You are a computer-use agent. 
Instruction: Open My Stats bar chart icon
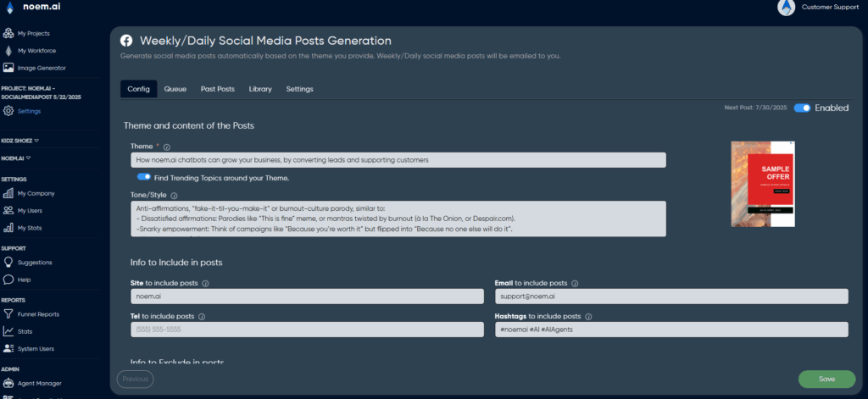[x=8, y=227]
